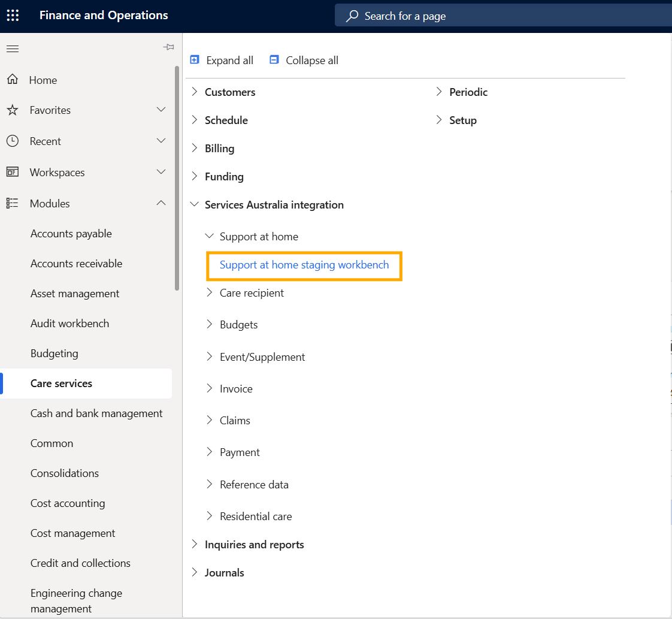The width and height of the screenshot is (672, 619).
Task: Expand the Schedule group chevron
Action: tap(195, 120)
